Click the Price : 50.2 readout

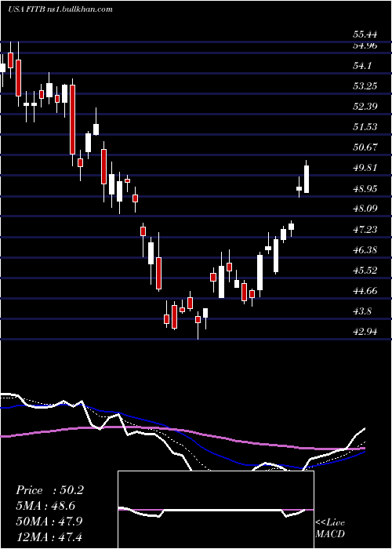coord(49,490)
